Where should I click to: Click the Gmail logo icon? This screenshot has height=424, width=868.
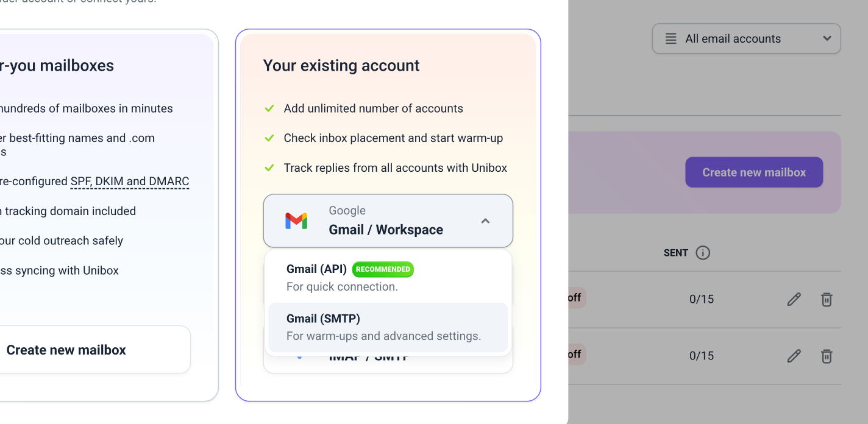[x=296, y=221]
